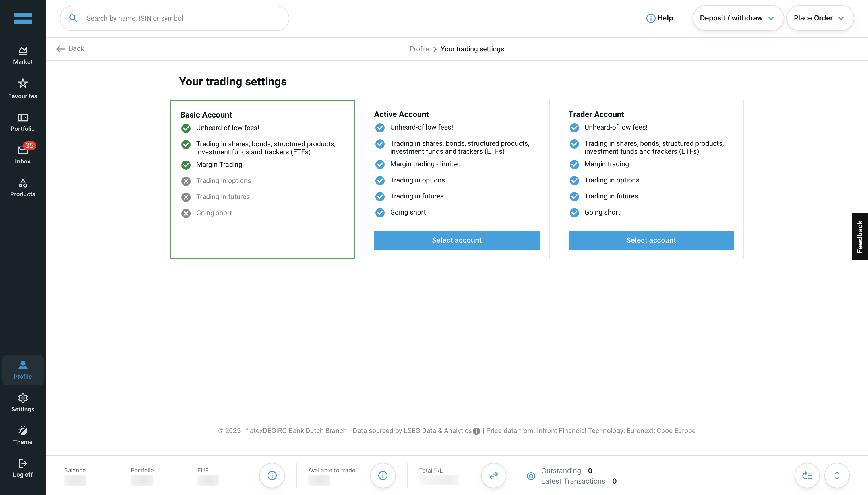
Task: Open the Profile item in the sidebar
Action: [x=23, y=370]
